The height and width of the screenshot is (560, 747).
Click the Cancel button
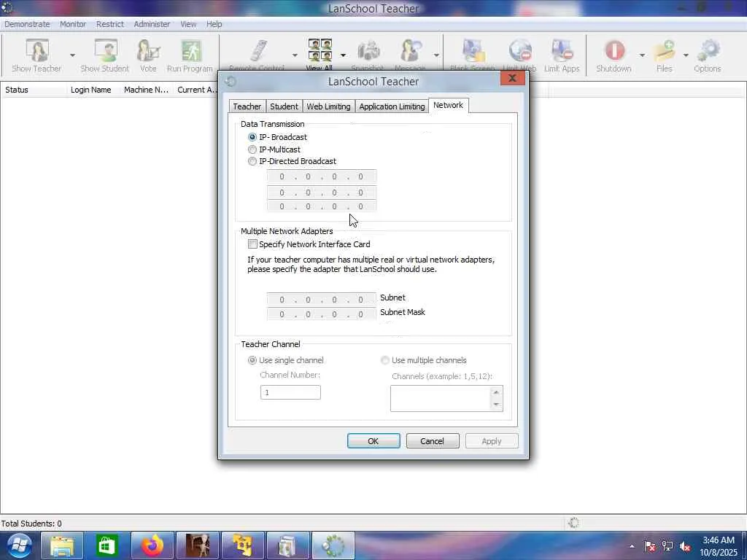tap(432, 441)
